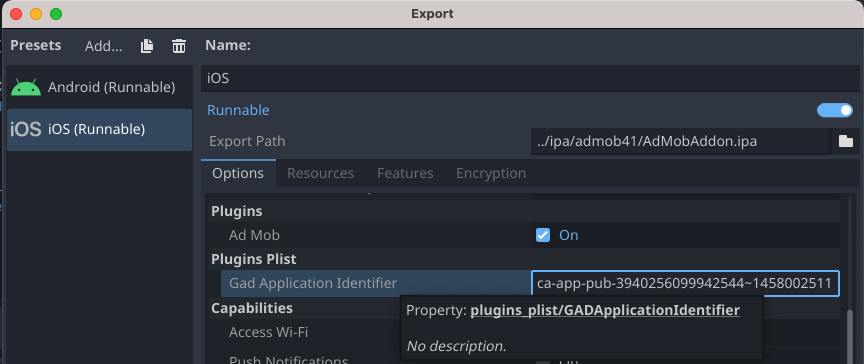Open the Encryption tab
Screen dimensions: 864x364
coord(490,173)
